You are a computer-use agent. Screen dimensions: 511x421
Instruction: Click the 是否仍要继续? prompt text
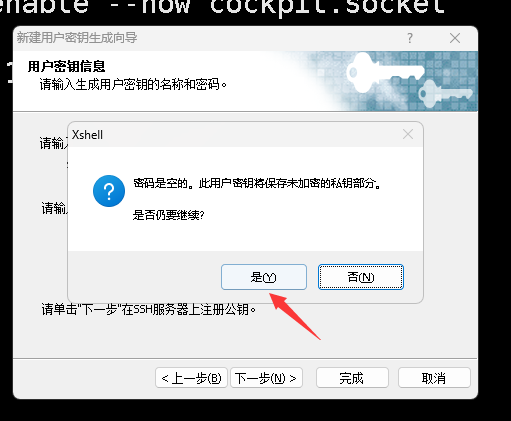point(168,215)
